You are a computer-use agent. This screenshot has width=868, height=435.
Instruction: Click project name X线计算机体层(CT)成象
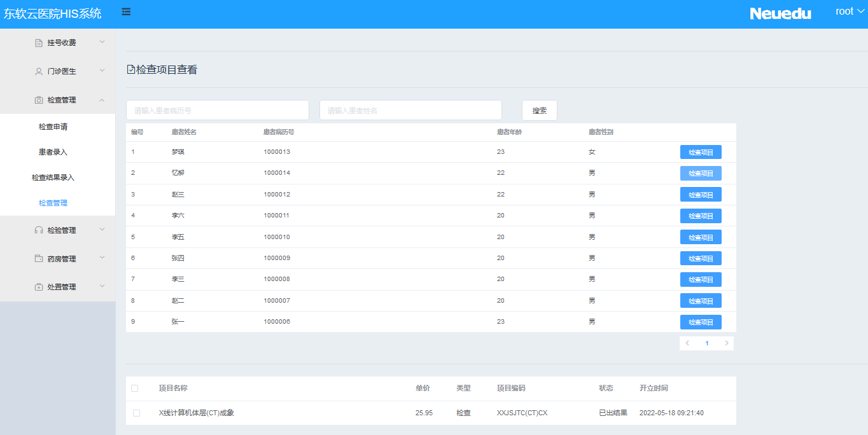(x=197, y=413)
